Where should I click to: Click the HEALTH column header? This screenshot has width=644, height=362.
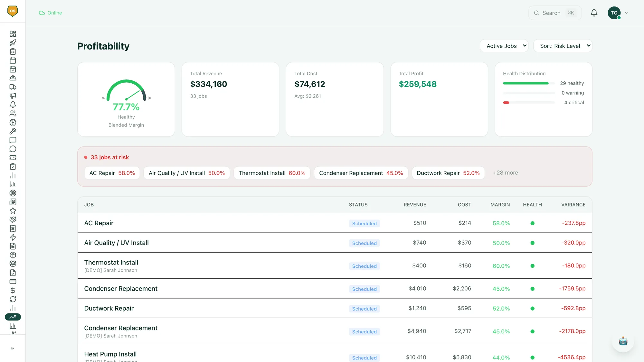point(532,205)
